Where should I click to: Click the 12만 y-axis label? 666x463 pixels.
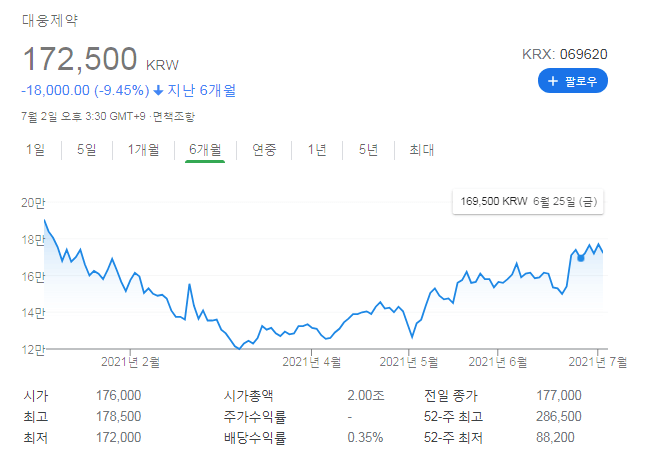[x=33, y=350]
